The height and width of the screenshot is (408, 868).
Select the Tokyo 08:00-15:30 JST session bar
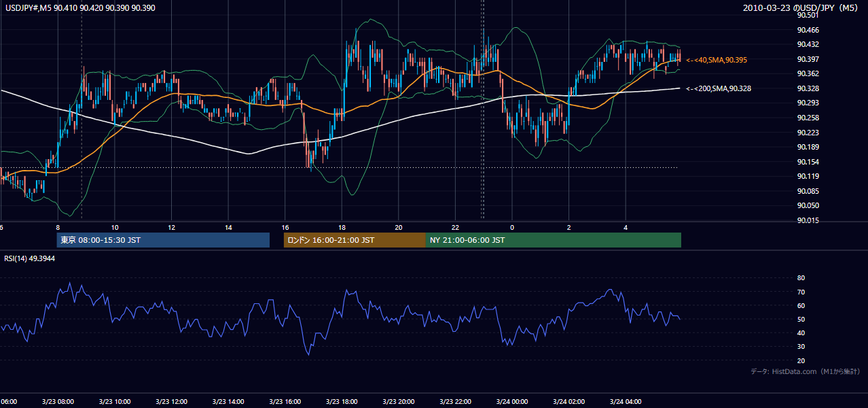click(x=163, y=240)
